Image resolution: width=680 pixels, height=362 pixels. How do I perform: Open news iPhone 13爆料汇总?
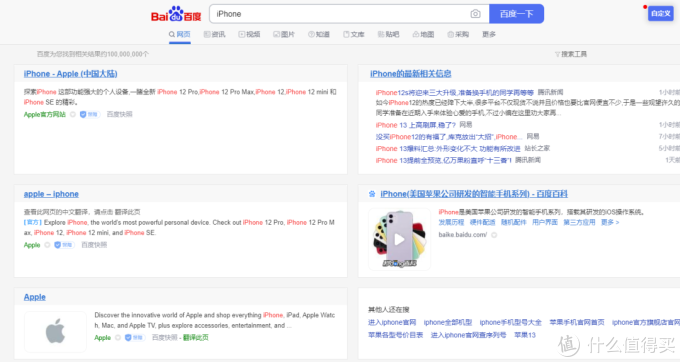point(448,148)
